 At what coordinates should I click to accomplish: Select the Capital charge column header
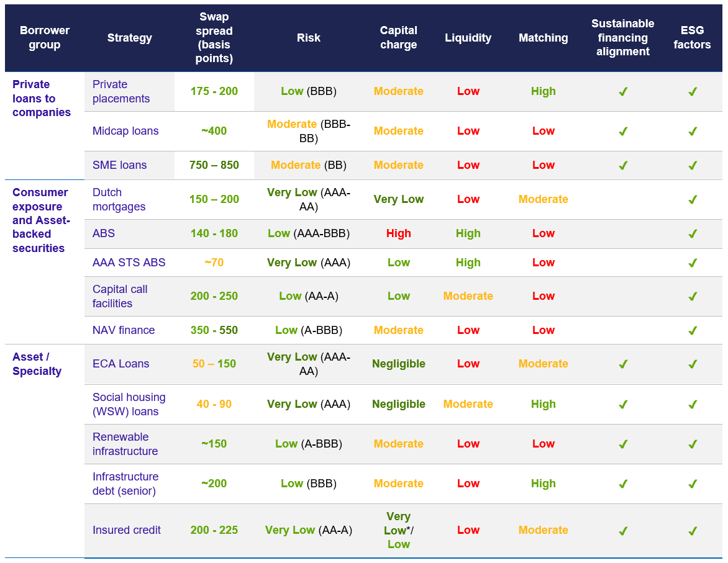(399, 38)
